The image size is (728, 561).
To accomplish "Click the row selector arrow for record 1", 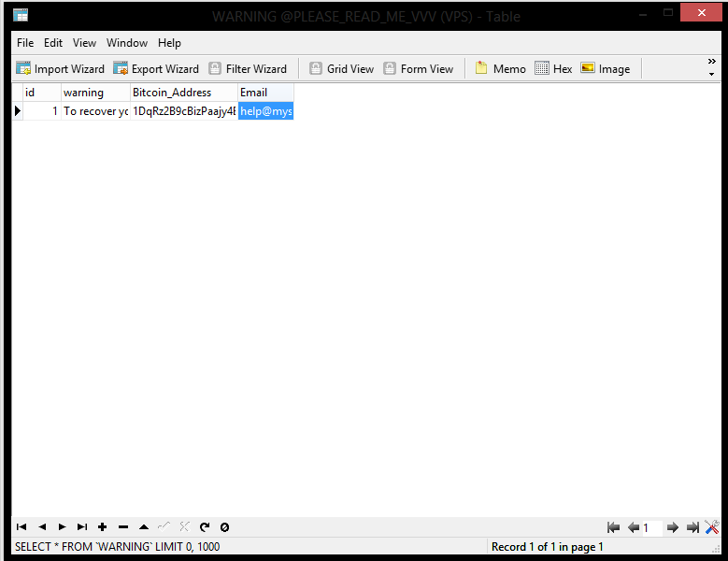I will pyautogui.click(x=18, y=111).
